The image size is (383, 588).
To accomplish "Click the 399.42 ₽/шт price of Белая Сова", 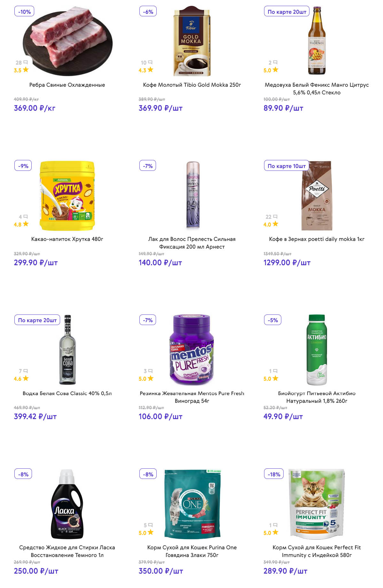I will (35, 417).
